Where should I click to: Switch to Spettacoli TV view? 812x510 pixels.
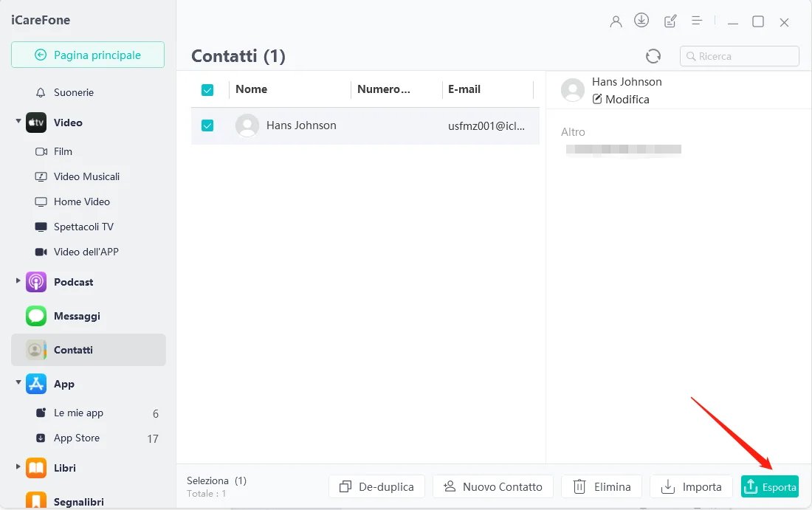83,227
